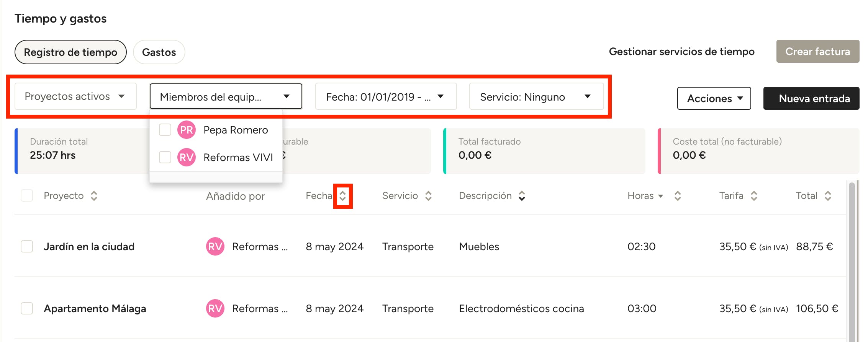868x342 pixels.
Task: Open Gestionar servicios de tiempo link
Action: [x=681, y=52]
